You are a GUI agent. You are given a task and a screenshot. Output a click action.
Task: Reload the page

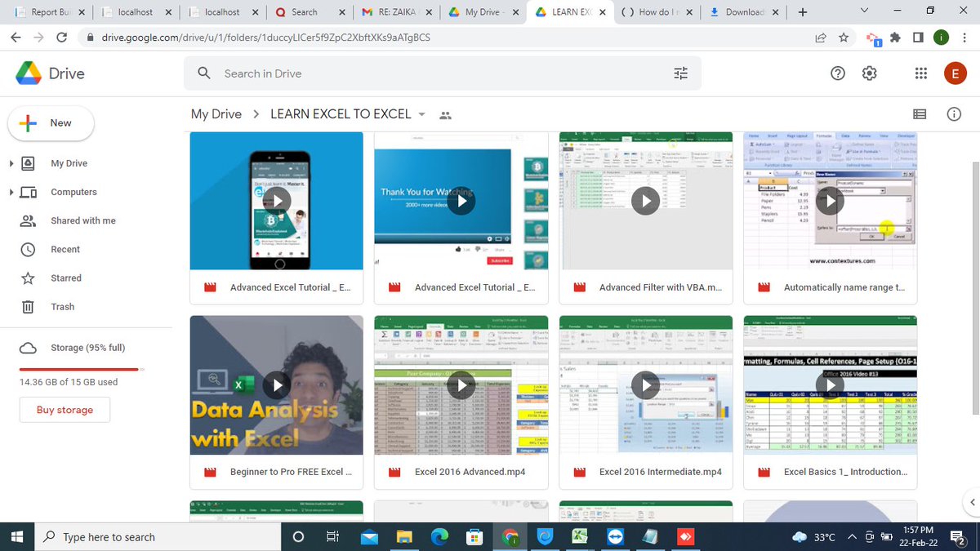click(x=62, y=38)
